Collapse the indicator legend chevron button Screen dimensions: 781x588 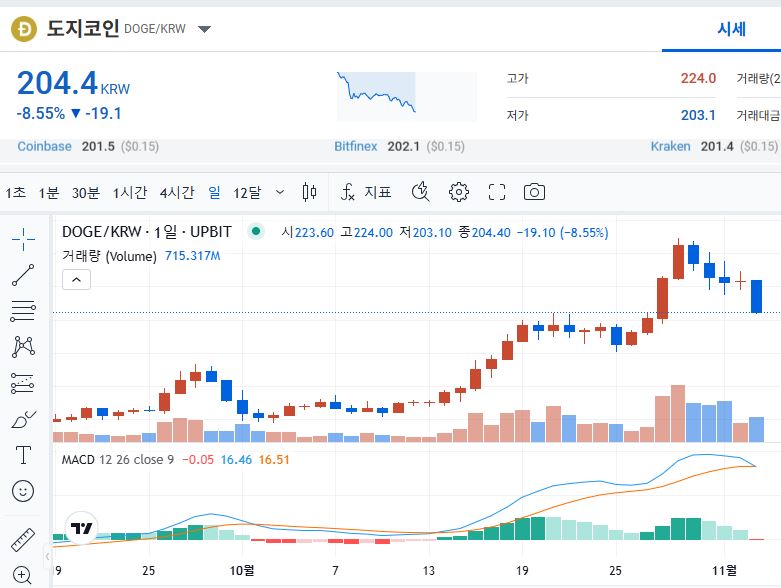(x=76, y=280)
